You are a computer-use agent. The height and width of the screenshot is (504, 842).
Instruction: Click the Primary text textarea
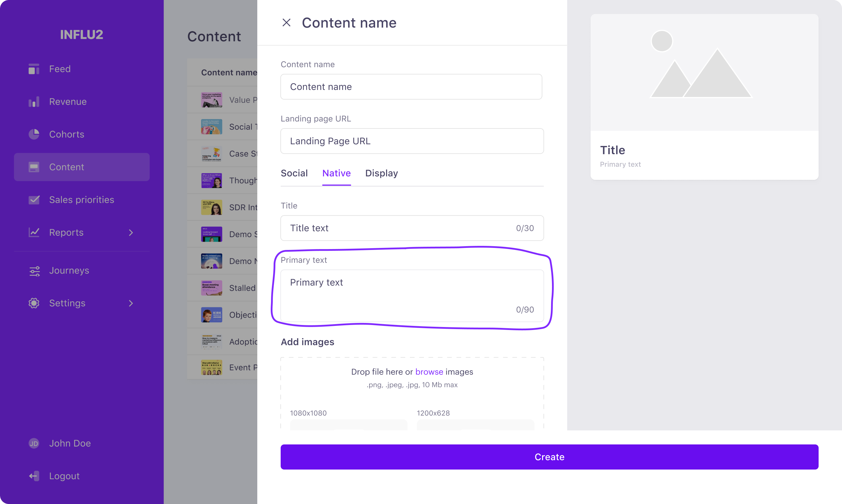(412, 296)
